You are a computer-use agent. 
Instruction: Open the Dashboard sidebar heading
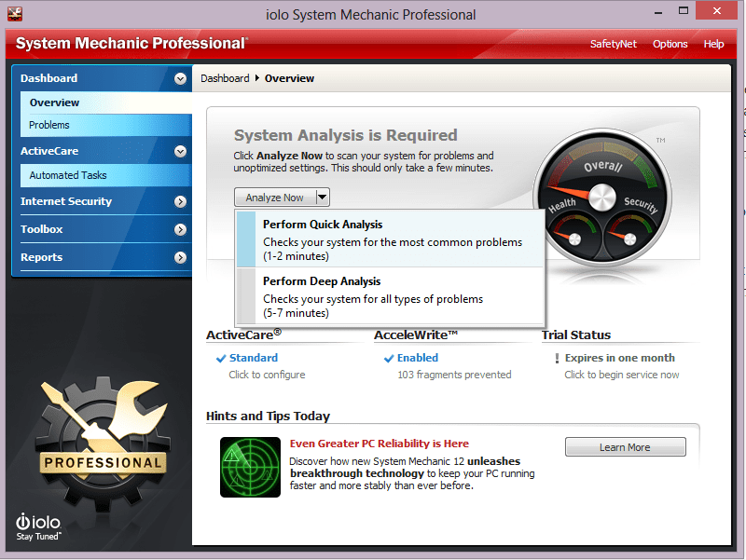click(x=49, y=78)
